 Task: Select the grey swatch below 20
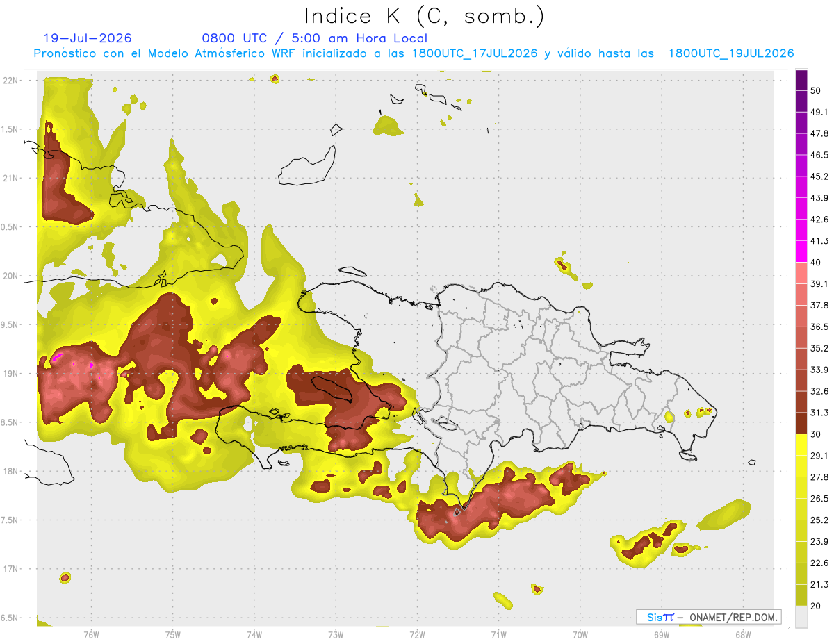[802, 616]
